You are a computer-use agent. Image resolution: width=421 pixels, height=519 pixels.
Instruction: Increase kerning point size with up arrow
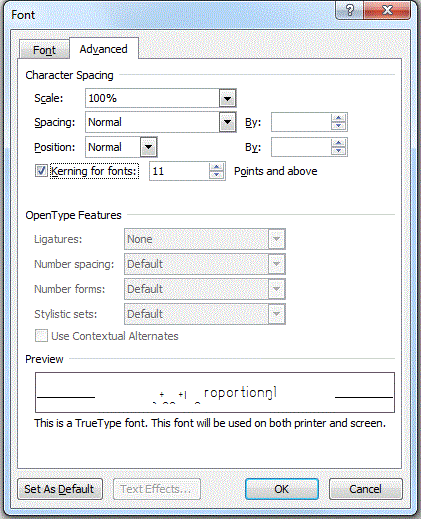point(216,167)
